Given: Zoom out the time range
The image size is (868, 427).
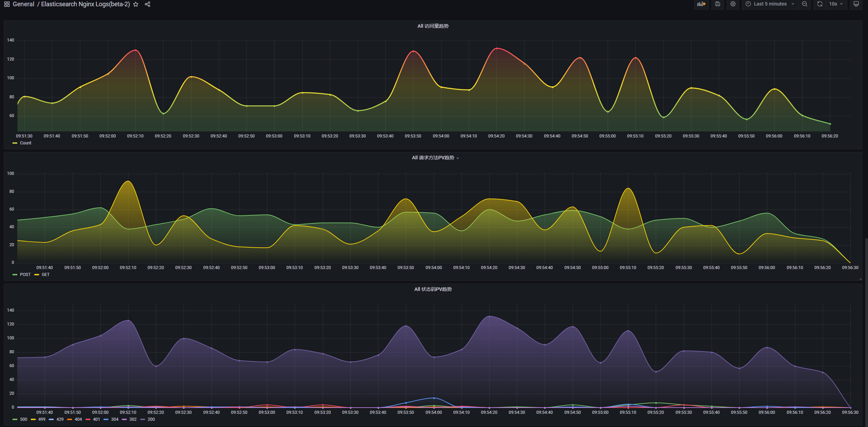Looking at the screenshot, I should pyautogui.click(x=805, y=4).
